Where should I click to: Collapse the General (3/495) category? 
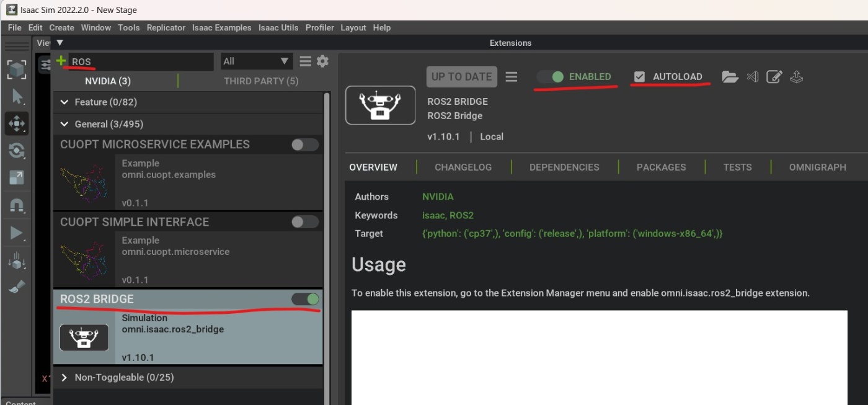click(x=64, y=124)
